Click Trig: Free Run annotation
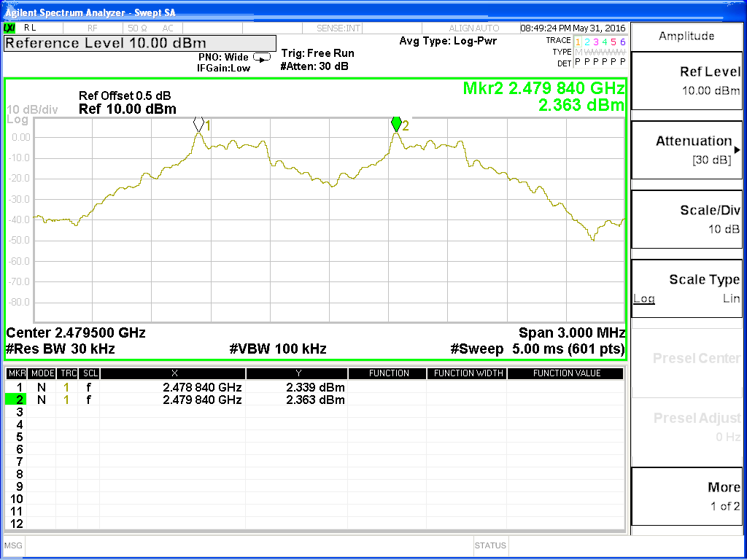The height and width of the screenshot is (560, 747). [318, 53]
